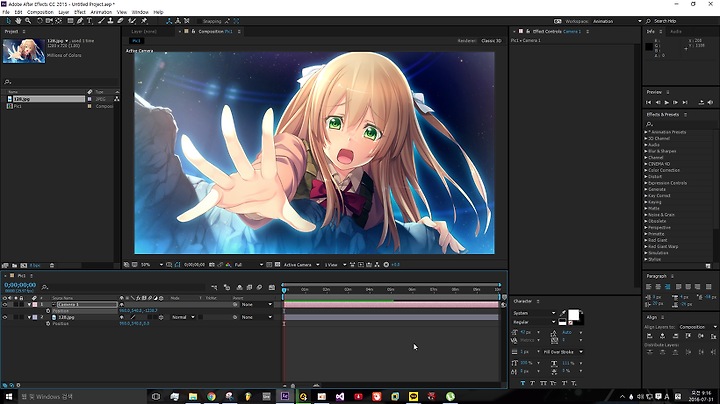Click the white fill color swatch

[x=574, y=314]
